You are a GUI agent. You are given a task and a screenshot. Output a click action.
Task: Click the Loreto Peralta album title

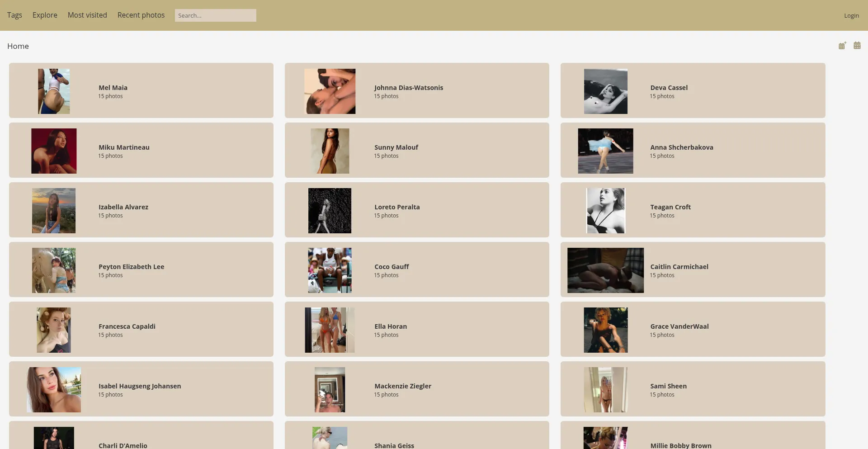pos(397,207)
